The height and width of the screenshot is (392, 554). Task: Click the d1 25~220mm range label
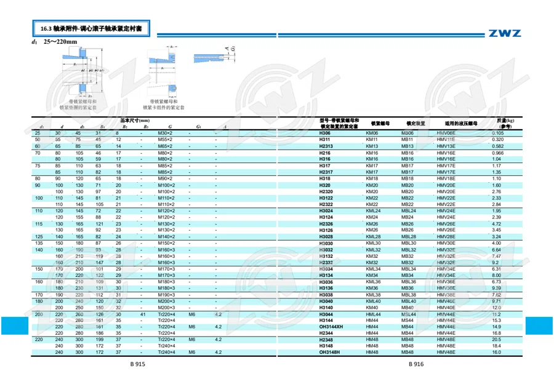(54, 42)
